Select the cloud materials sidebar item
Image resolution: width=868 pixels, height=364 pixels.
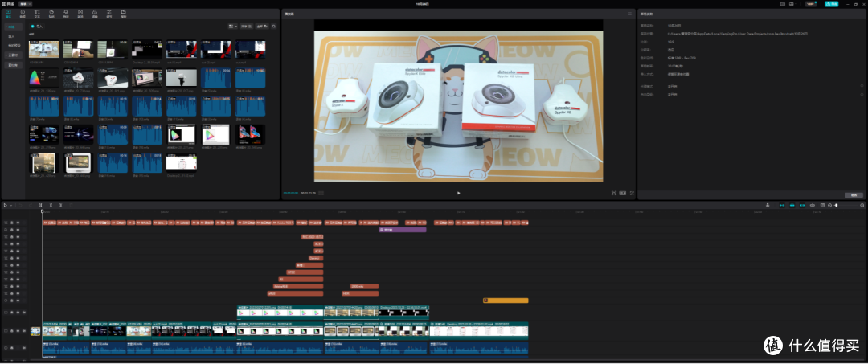[14, 55]
